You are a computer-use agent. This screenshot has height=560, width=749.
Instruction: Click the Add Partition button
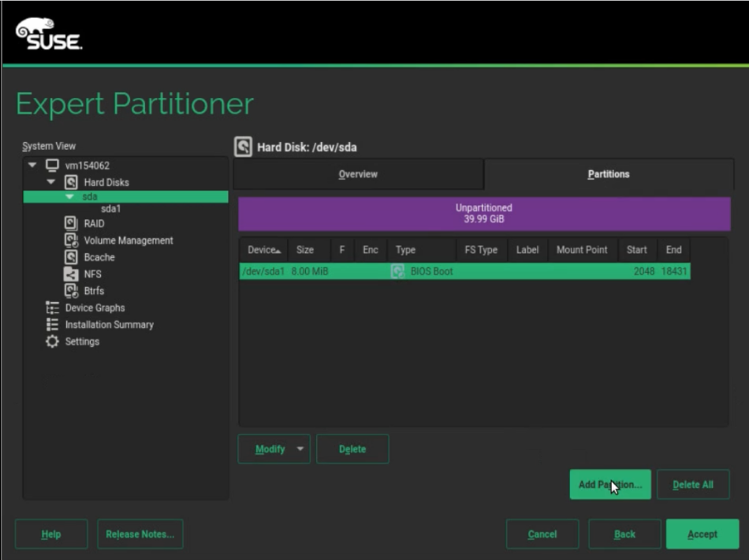tap(609, 484)
